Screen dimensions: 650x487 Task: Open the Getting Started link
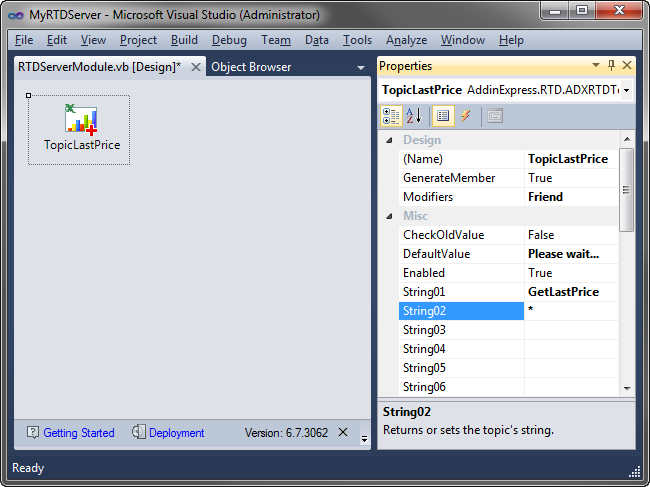click(79, 433)
